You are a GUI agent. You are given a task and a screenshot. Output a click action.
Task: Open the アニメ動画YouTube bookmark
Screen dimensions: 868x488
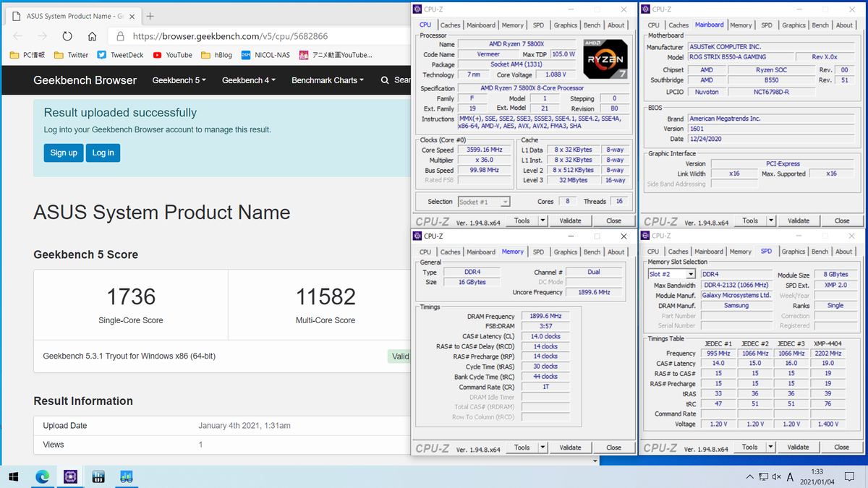point(336,54)
